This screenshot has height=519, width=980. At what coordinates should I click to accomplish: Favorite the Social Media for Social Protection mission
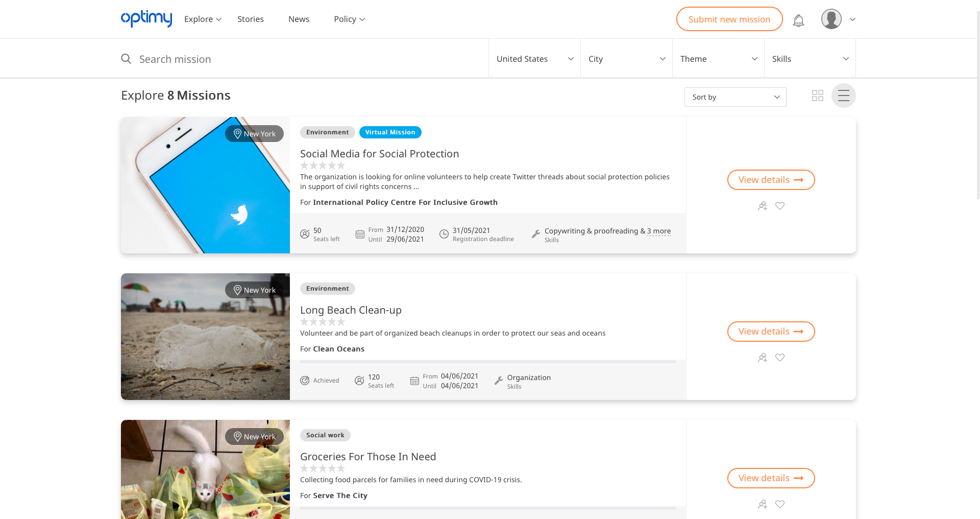tap(780, 206)
